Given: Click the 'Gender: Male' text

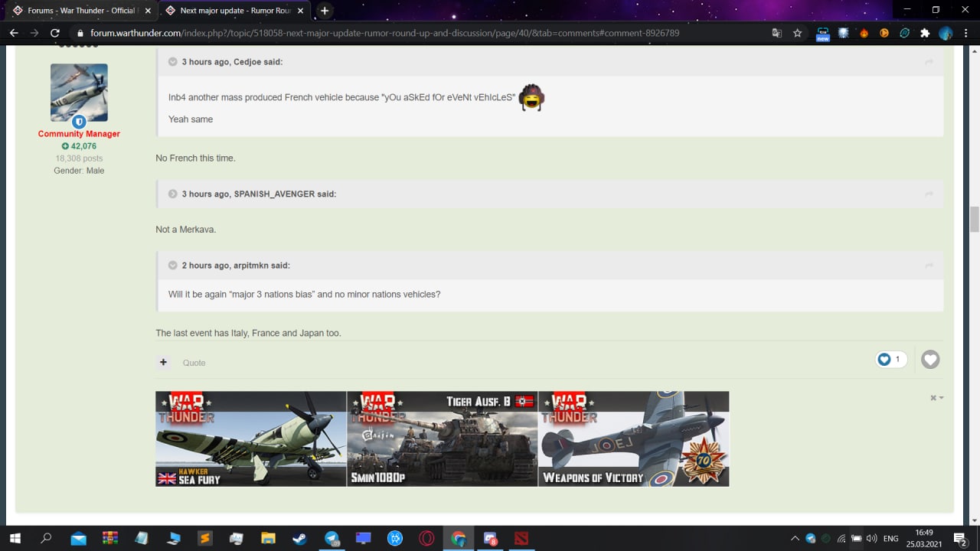Looking at the screenshot, I should pyautogui.click(x=79, y=171).
